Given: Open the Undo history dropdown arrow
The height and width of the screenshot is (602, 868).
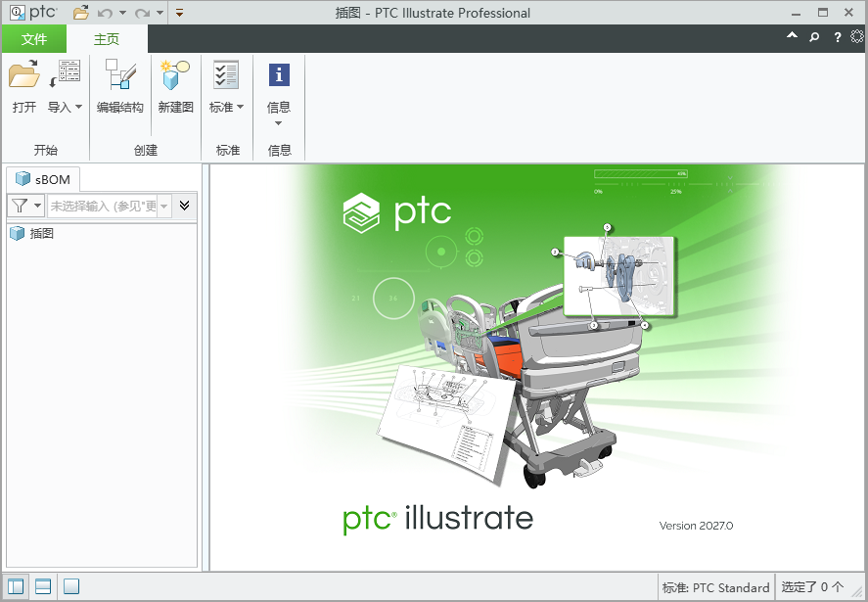Looking at the screenshot, I should [122, 13].
